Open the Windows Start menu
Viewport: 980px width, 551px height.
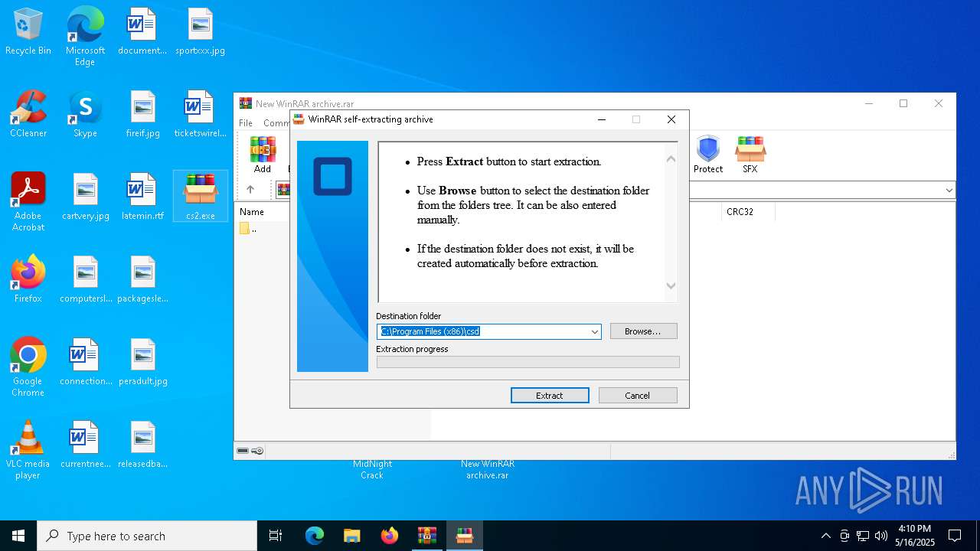[18, 536]
